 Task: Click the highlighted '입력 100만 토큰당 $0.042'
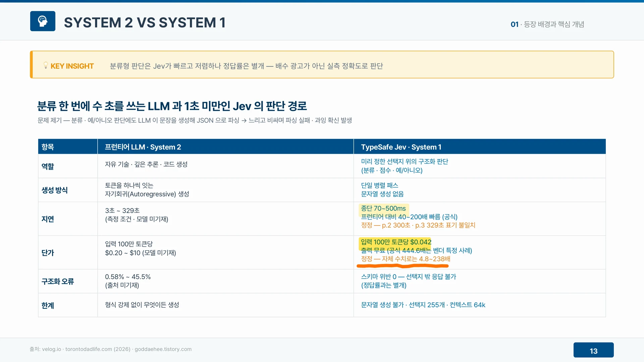[x=396, y=242]
